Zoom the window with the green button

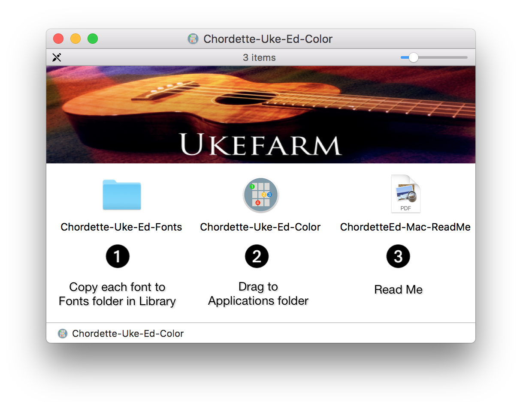[93, 39]
